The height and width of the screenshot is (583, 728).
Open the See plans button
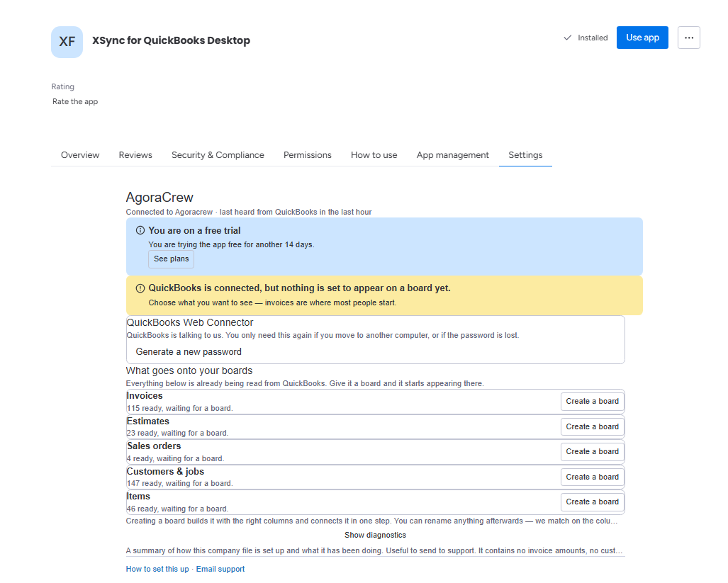pyautogui.click(x=172, y=259)
